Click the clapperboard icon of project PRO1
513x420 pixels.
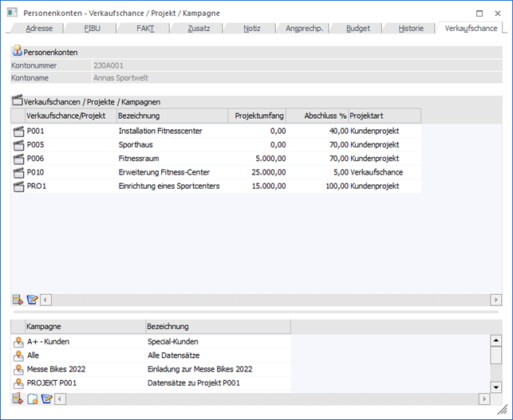point(19,186)
